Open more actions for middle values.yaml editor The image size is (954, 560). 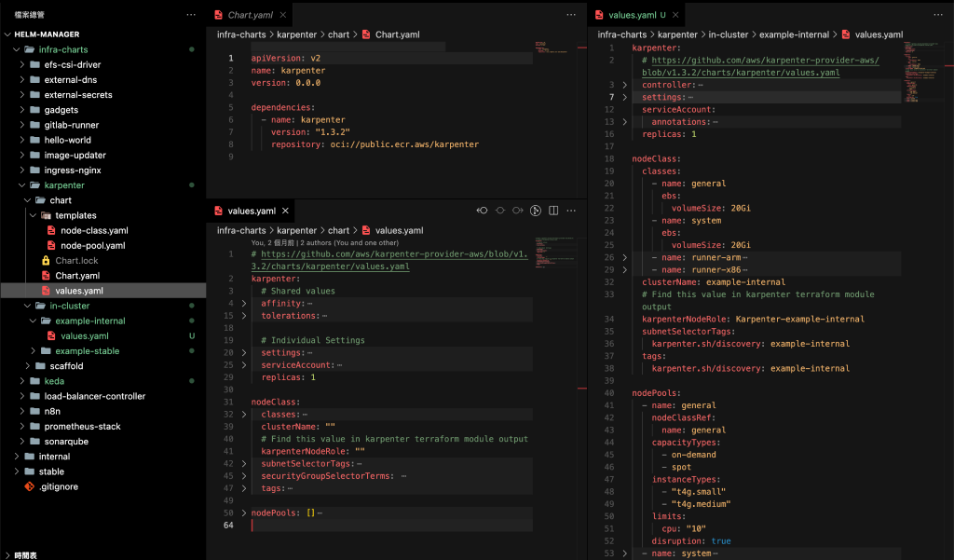point(571,211)
